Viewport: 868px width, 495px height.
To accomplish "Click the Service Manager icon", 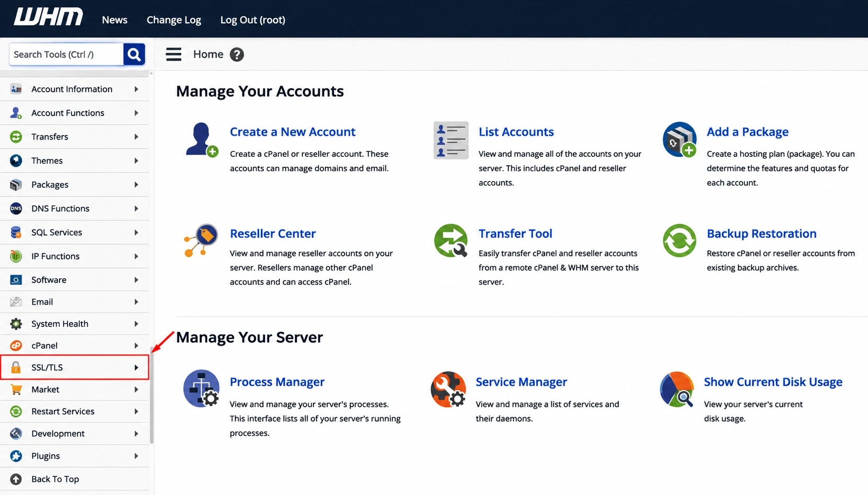I will click(448, 389).
